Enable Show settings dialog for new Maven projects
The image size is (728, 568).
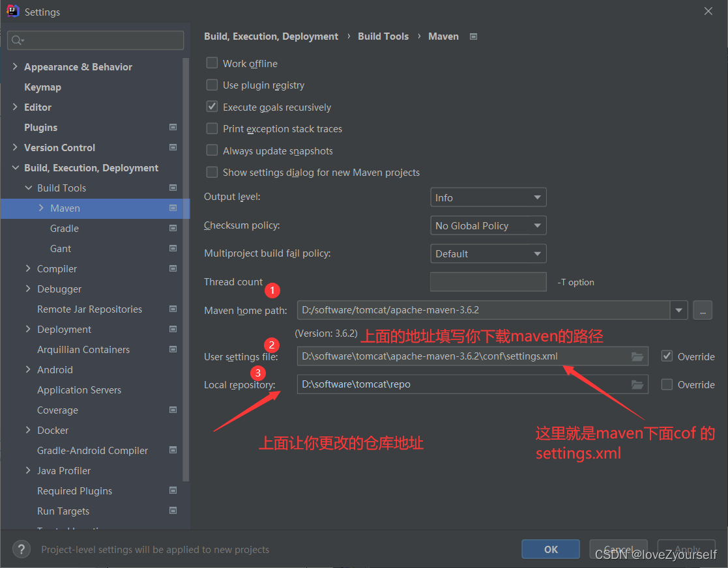(212, 172)
